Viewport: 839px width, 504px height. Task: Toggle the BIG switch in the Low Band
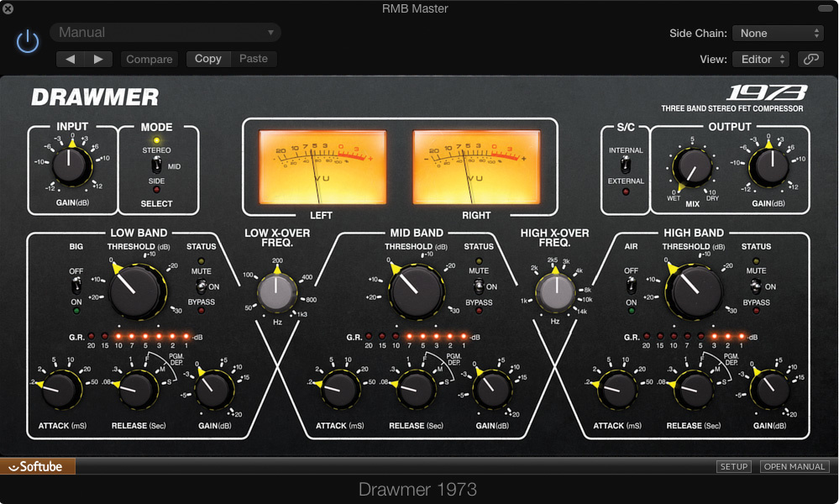coord(76,284)
